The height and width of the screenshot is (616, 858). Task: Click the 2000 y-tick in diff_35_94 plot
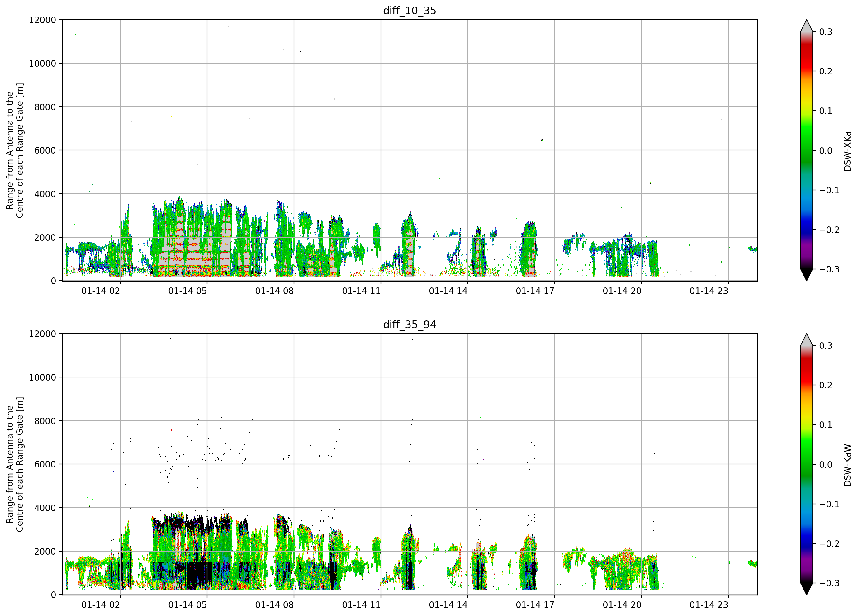point(45,552)
